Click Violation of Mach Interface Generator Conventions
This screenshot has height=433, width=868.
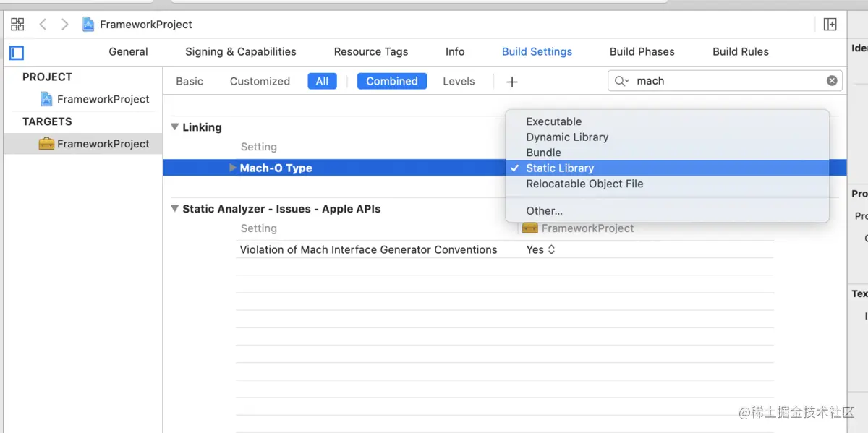coord(368,250)
